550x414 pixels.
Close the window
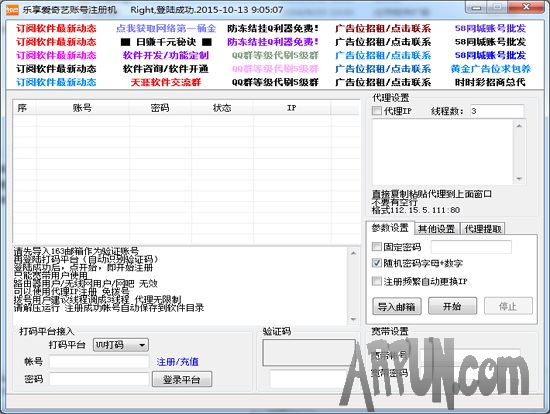tap(526, 7)
